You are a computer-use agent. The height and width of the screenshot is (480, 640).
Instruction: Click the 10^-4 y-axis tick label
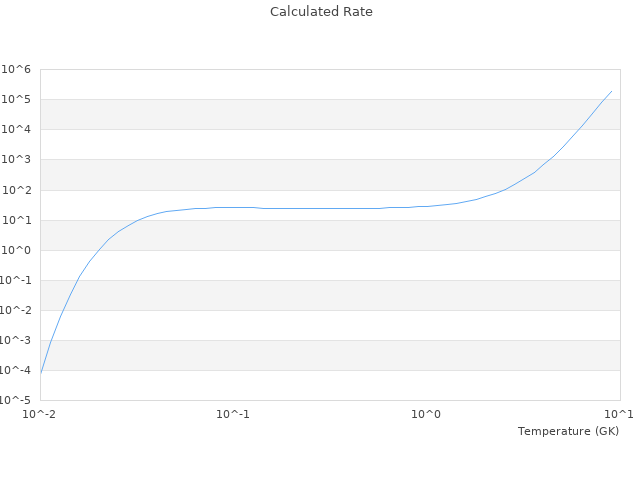(15, 370)
